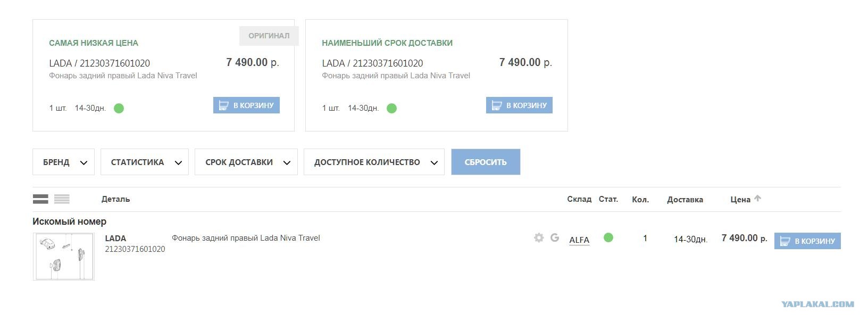The width and height of the screenshot is (868, 320).
Task: Click the Наименьший срок доставки heading
Action: click(387, 43)
